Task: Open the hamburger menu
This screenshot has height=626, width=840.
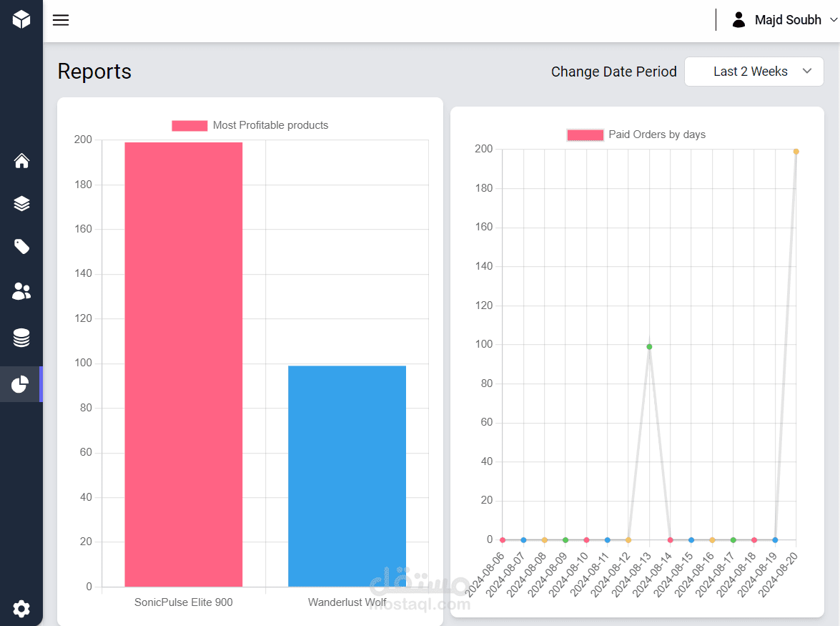Action: click(61, 20)
